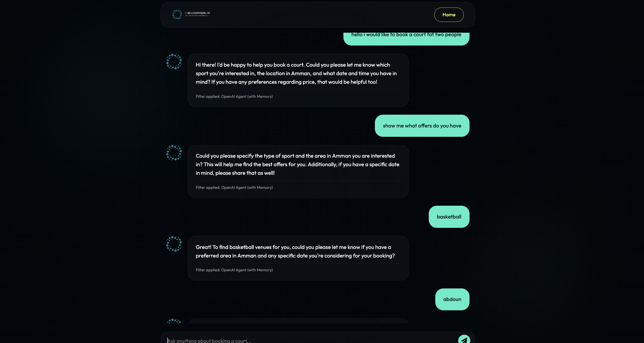Click the bot avatar beside the 'Great! To find basketball' reply
644x343 pixels.
(174, 244)
